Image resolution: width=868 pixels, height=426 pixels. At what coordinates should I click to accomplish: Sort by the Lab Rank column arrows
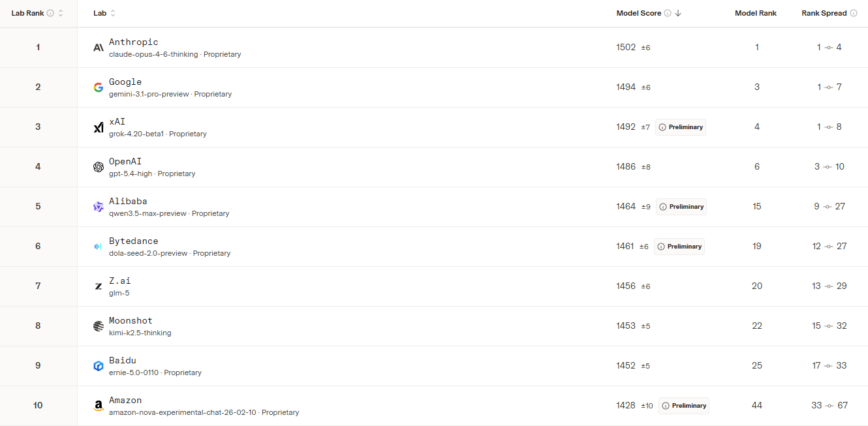(x=61, y=13)
